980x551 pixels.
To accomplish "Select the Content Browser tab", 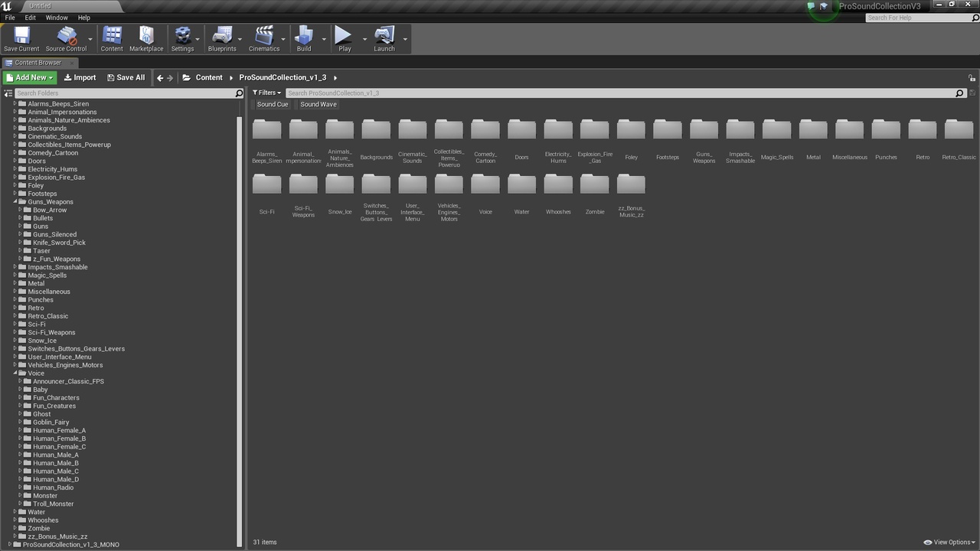I will (x=38, y=63).
